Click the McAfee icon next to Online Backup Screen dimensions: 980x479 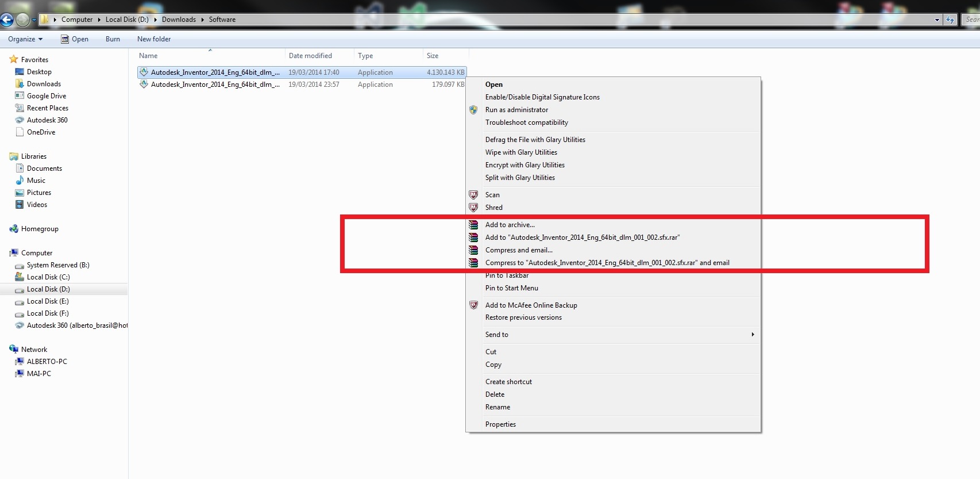(x=473, y=305)
